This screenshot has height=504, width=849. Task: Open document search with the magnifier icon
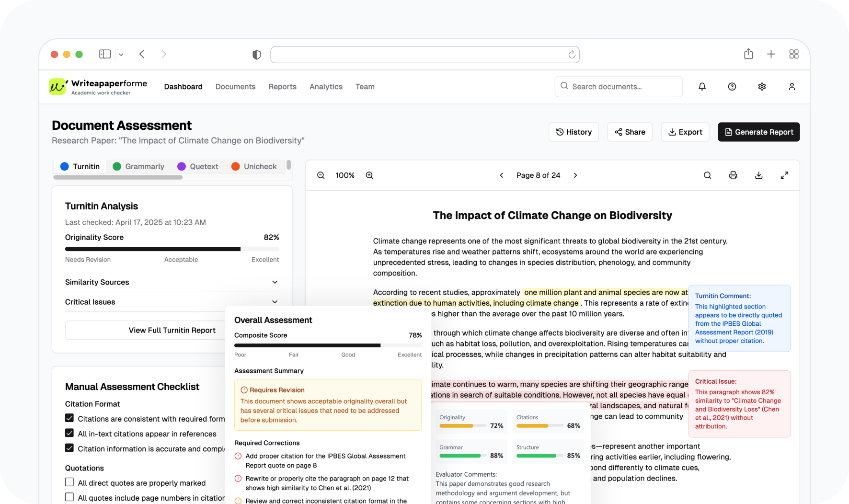[707, 175]
